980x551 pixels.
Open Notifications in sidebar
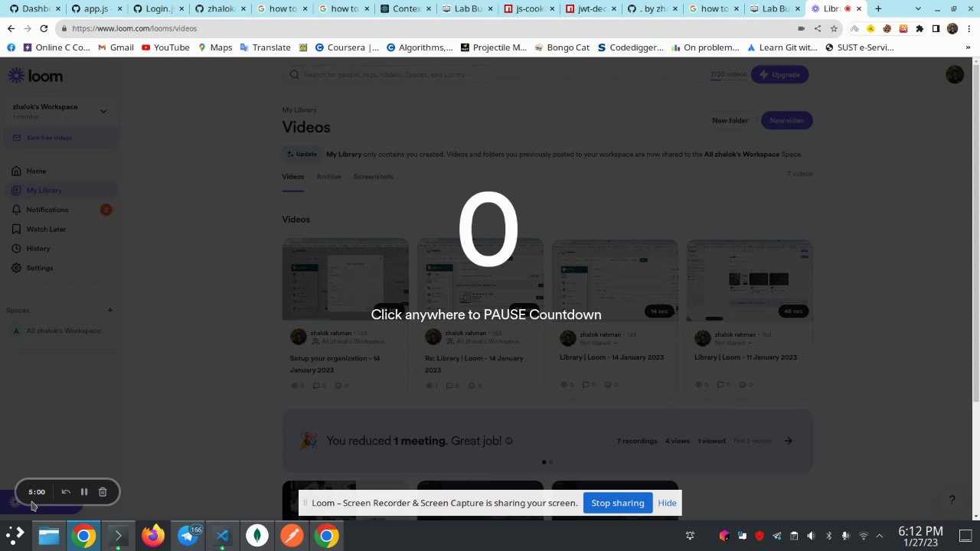coord(47,210)
